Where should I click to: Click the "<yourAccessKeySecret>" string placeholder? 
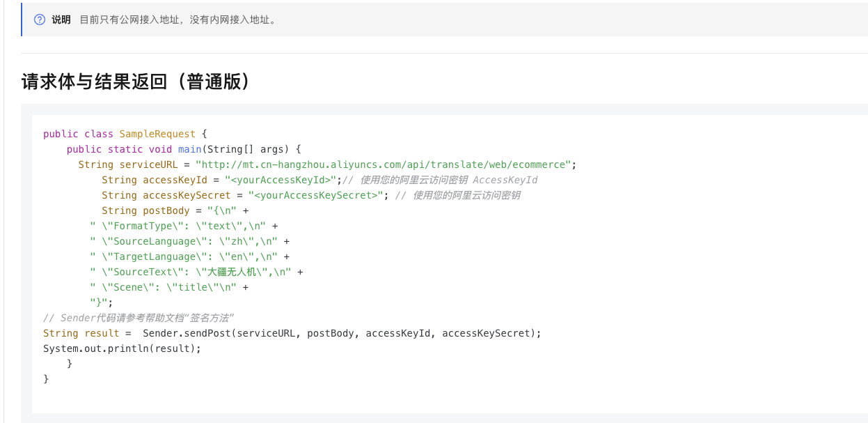tap(316, 195)
